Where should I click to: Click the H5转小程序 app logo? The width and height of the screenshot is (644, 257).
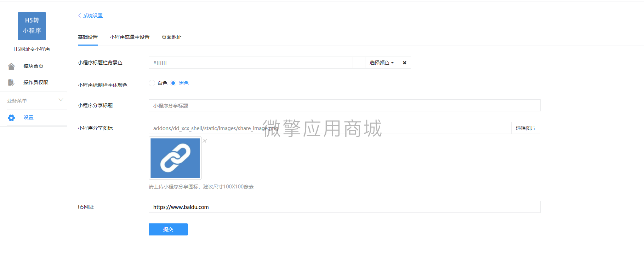32,26
